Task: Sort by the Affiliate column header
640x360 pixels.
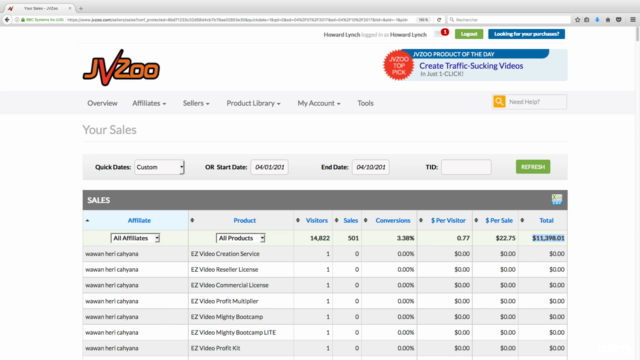Action: [139, 220]
